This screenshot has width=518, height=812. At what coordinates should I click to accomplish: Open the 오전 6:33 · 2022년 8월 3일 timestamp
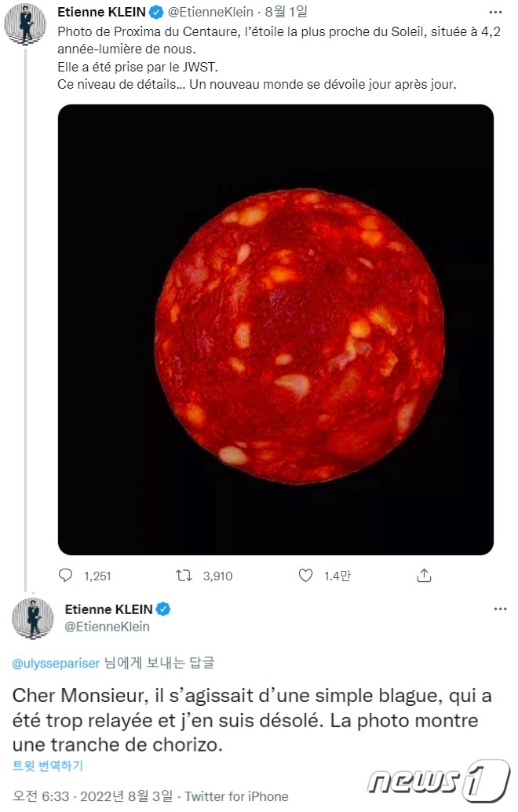click(93, 796)
